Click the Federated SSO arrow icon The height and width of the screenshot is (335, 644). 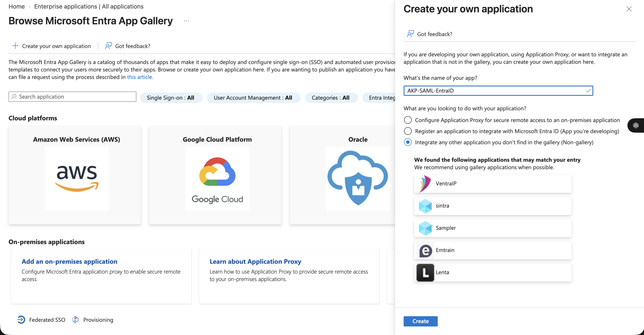(21, 320)
